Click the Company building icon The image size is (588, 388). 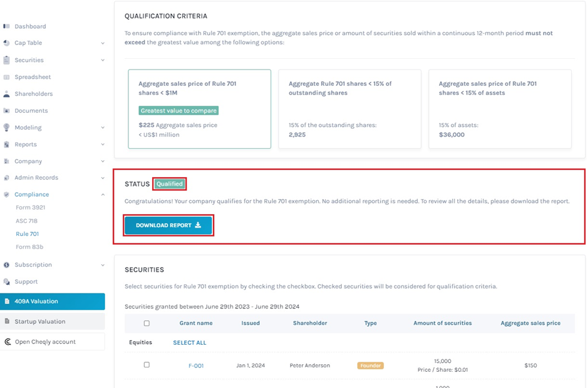[x=6, y=161]
